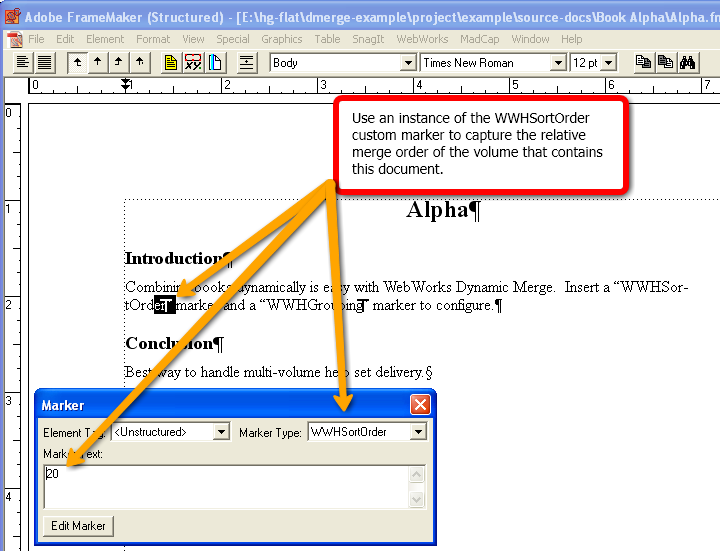Click the first tab stop arrow icon
Viewport: 720px width, 551px height.
(x=77, y=62)
